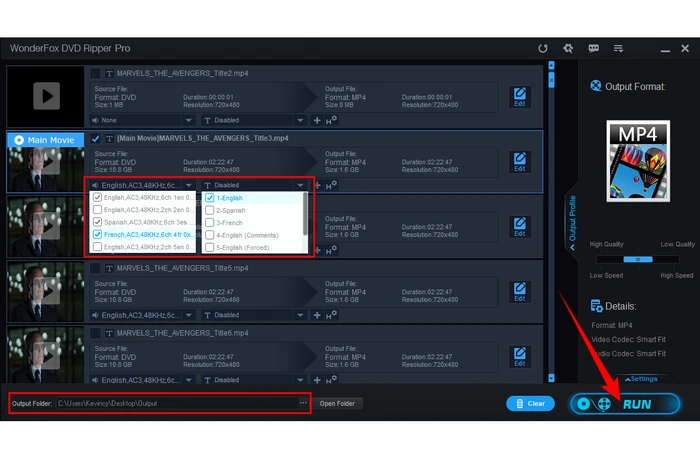Uncheck the Main Movie Title3 checkbox
The height and width of the screenshot is (455, 700).
(95, 138)
